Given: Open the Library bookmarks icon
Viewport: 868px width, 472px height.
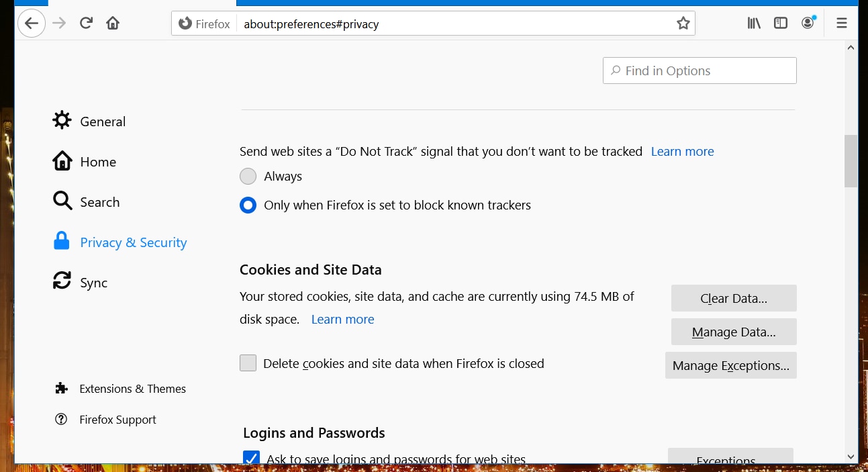Looking at the screenshot, I should 754,23.
